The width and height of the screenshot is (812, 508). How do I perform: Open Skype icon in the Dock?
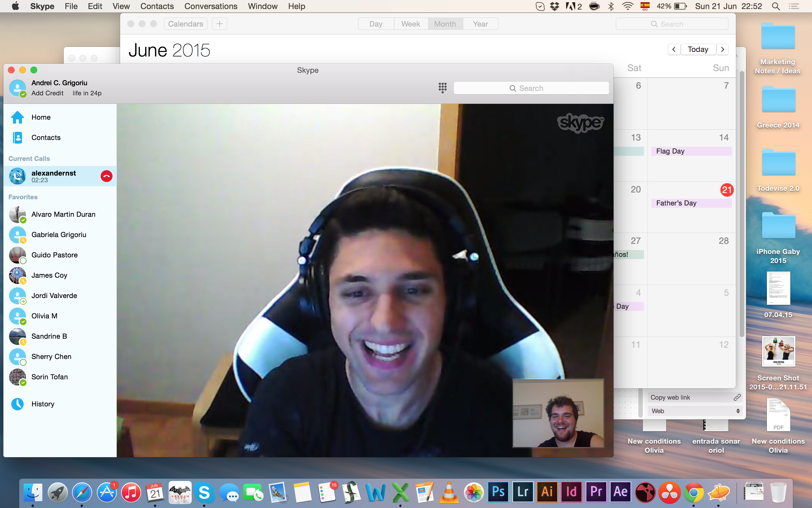204,492
